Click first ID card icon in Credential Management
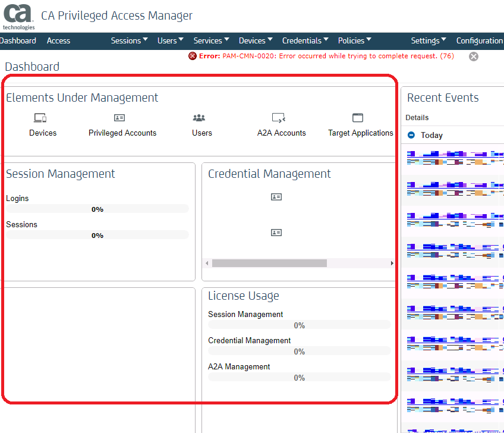The width and height of the screenshot is (504, 433). click(x=276, y=197)
